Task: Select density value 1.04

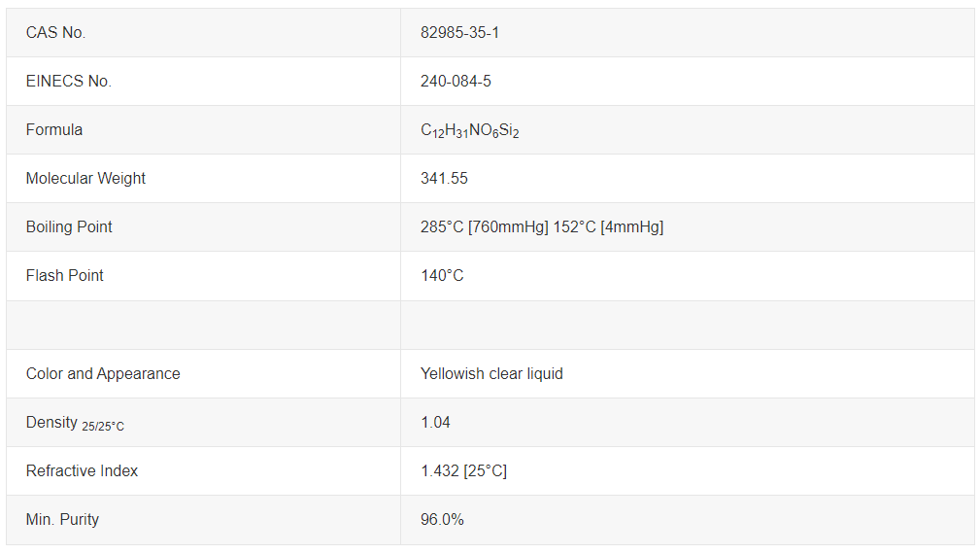Action: pos(435,423)
